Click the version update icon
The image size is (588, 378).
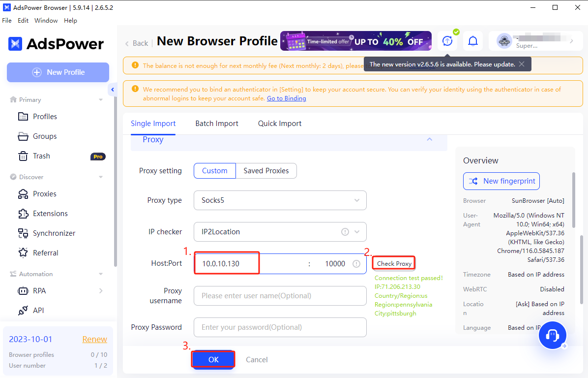[447, 41]
